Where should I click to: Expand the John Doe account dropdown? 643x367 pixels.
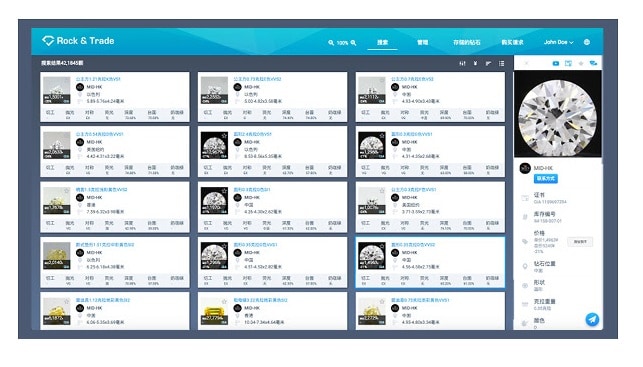click(559, 42)
